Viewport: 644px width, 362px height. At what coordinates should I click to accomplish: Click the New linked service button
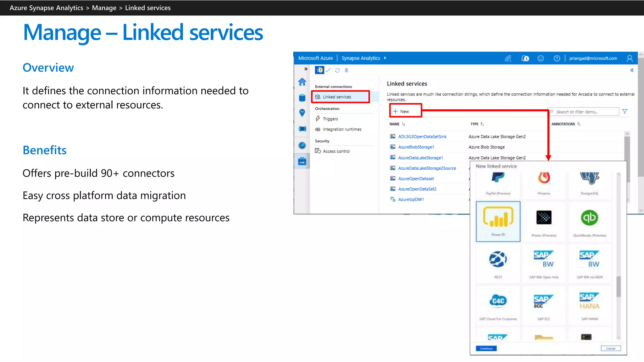405,111
